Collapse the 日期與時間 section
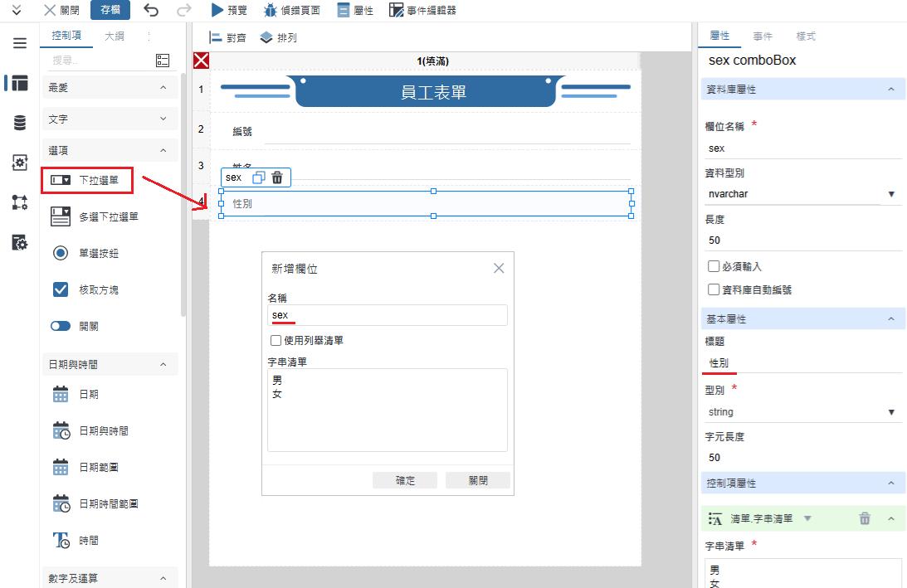 click(163, 364)
